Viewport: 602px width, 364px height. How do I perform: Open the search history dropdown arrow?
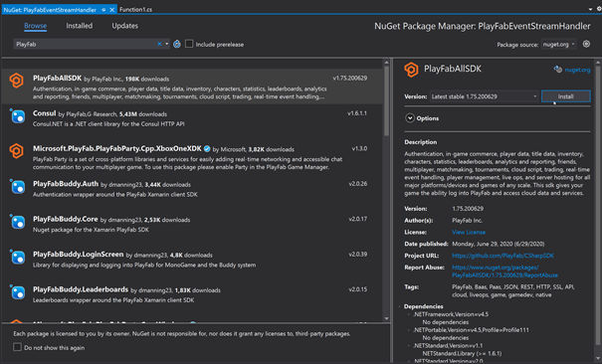(x=166, y=44)
